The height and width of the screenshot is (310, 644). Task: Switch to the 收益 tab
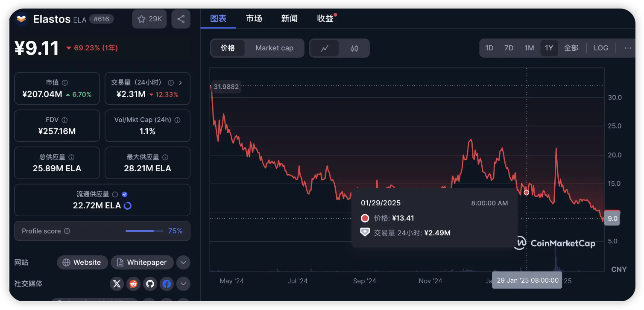pyautogui.click(x=325, y=19)
